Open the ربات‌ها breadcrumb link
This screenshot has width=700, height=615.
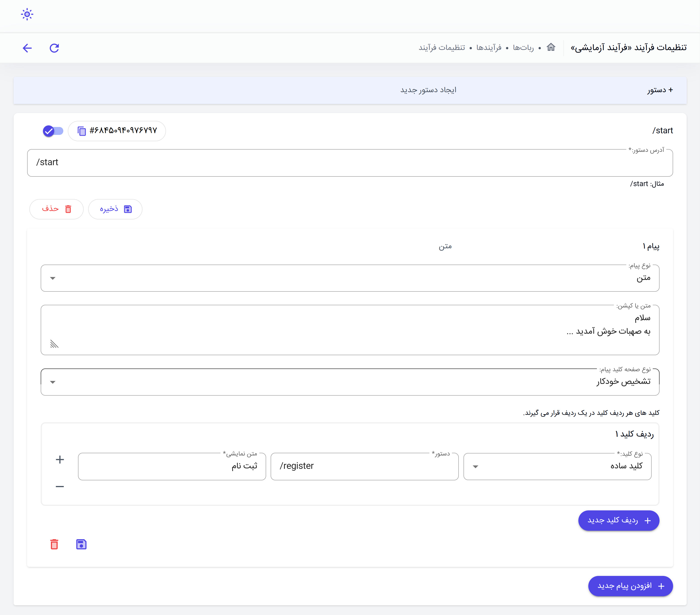click(523, 48)
